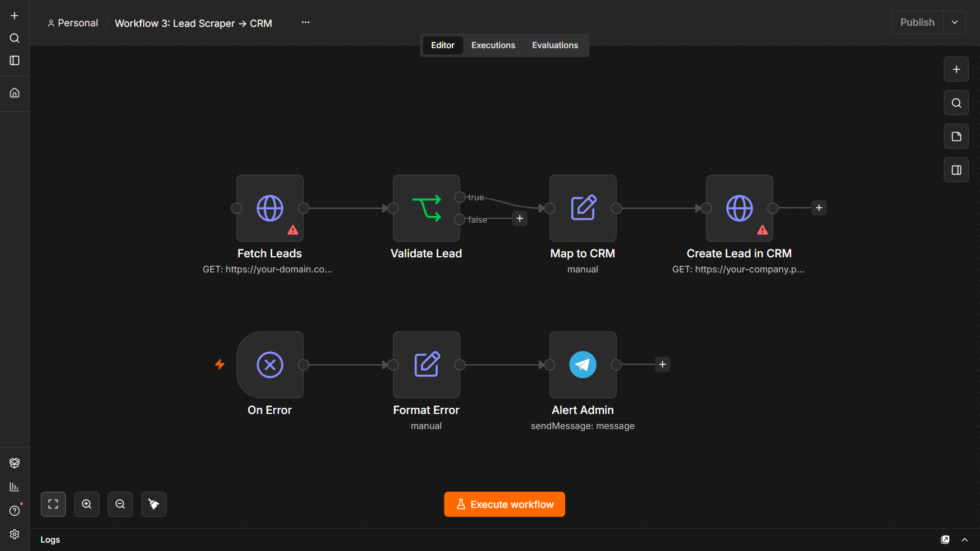Add node on Validate Lead false output
Screen dimensions: 980x551
[x=520, y=219]
